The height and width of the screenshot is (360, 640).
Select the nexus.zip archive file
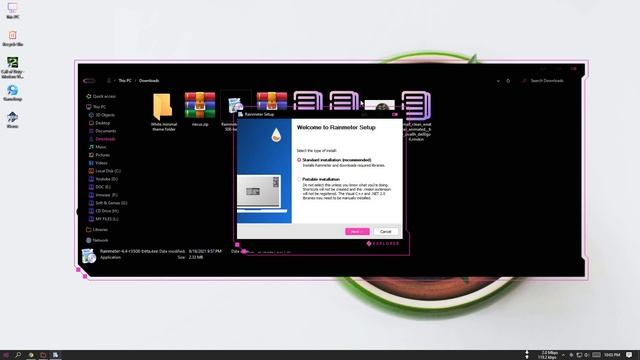[x=200, y=109]
